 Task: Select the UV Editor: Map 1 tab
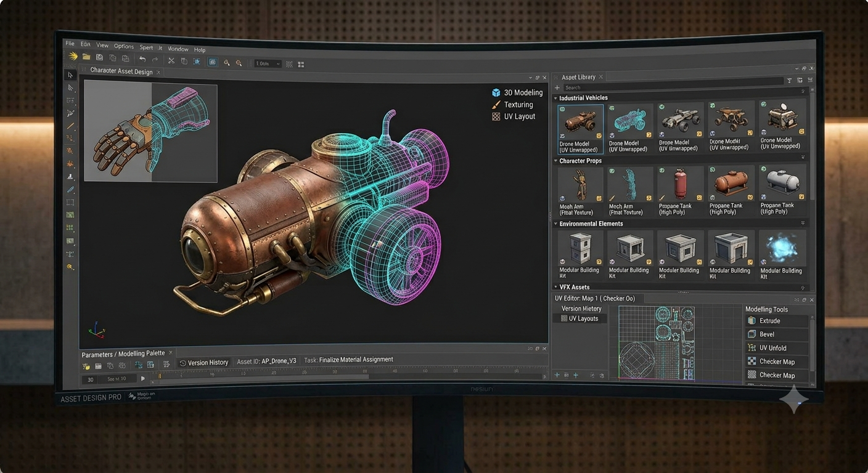click(595, 298)
